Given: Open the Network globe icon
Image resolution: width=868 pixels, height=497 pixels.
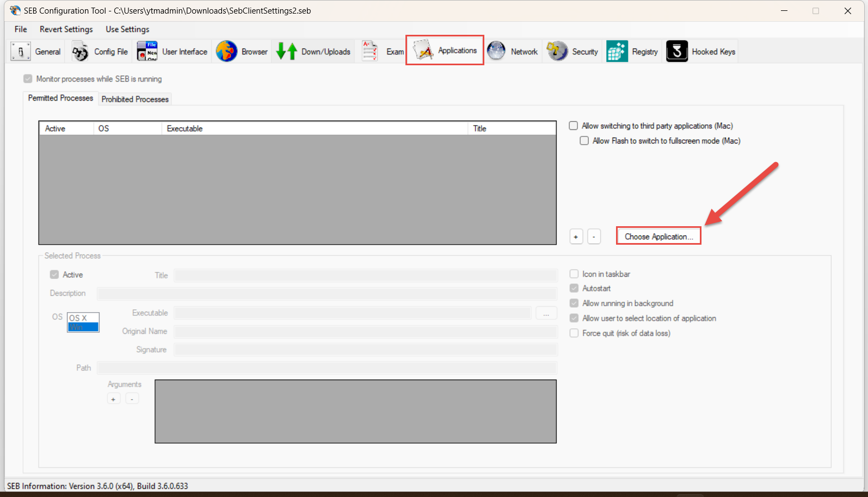Looking at the screenshot, I should [496, 52].
